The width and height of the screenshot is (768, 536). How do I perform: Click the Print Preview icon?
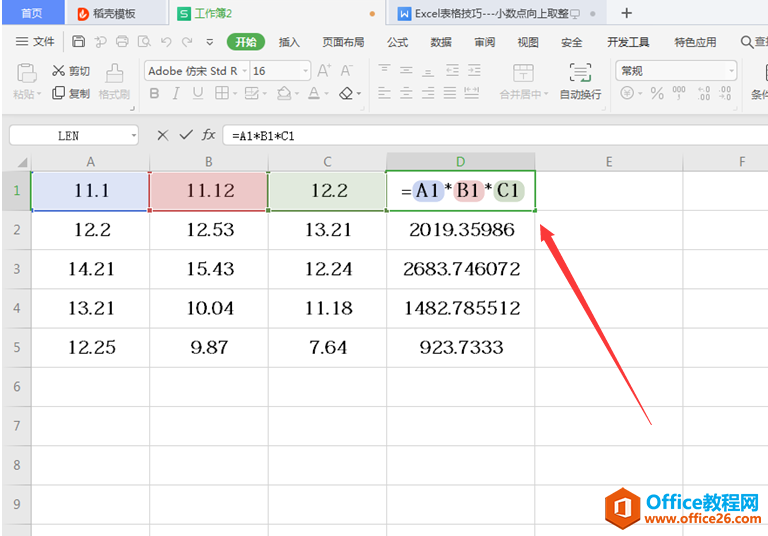(x=144, y=42)
